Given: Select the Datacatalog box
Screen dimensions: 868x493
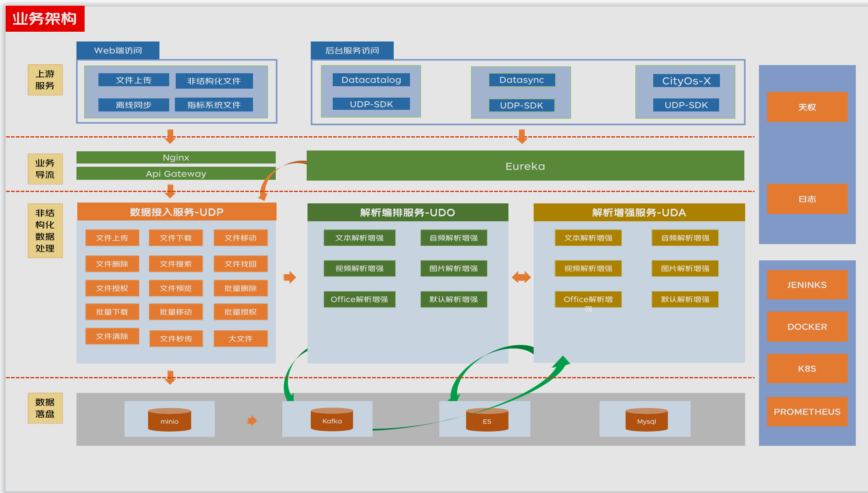Looking at the screenshot, I should pos(371,80).
